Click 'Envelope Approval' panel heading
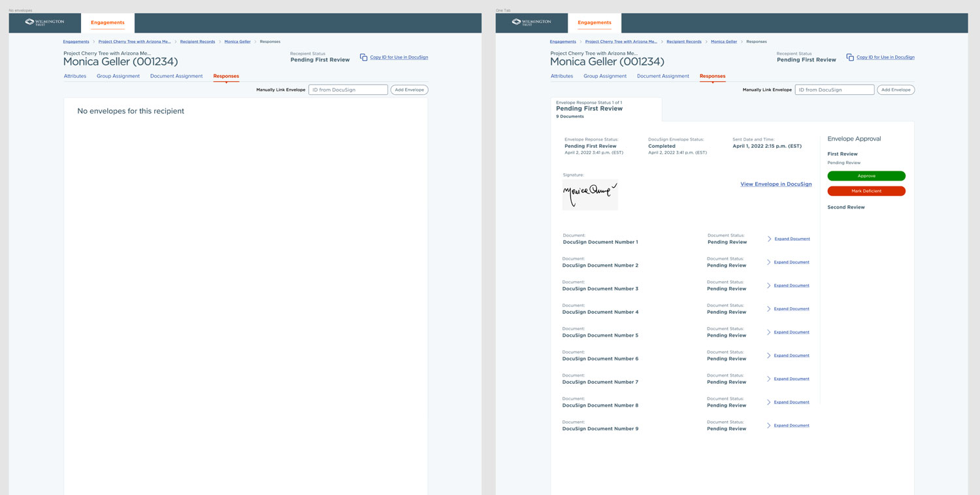This screenshot has width=980, height=495. pos(854,139)
